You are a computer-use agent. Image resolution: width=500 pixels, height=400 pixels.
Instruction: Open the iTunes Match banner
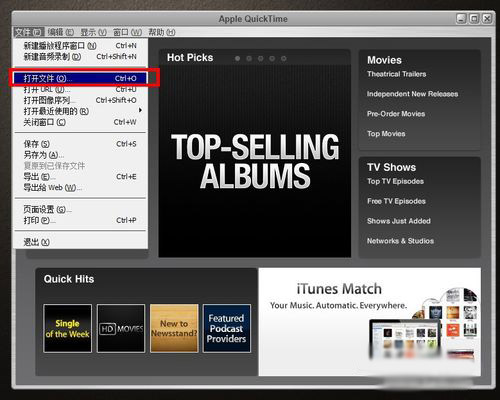[x=370, y=322]
